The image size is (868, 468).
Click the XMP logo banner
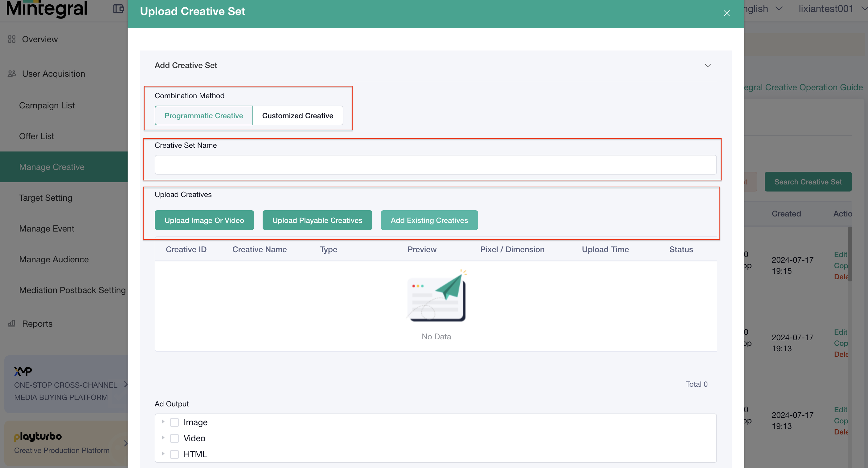click(23, 371)
